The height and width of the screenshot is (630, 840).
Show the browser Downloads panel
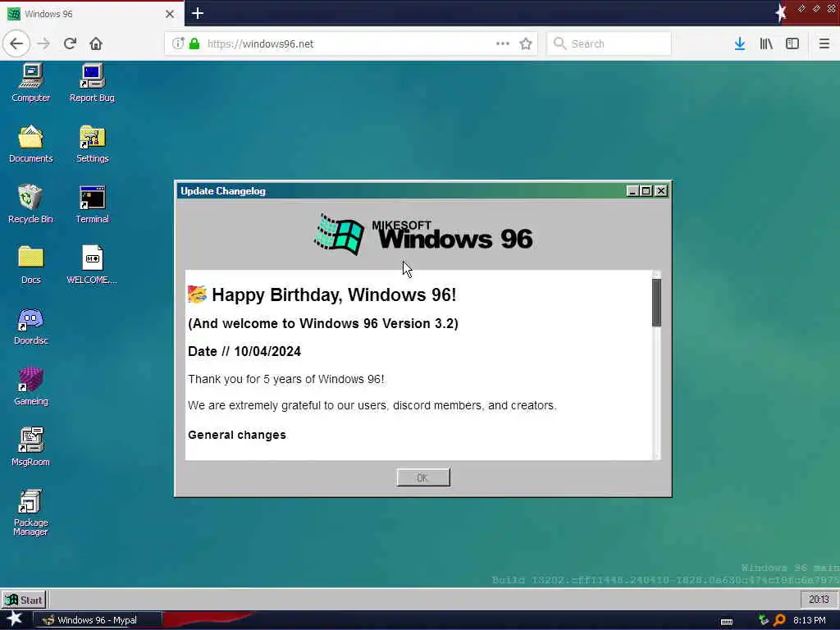(x=740, y=43)
